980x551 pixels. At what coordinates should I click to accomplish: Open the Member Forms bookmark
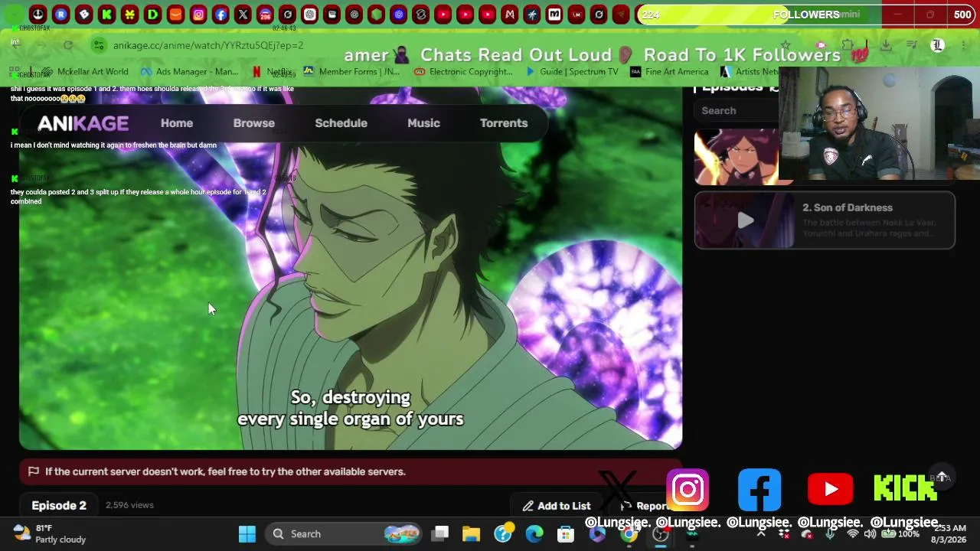point(351,72)
